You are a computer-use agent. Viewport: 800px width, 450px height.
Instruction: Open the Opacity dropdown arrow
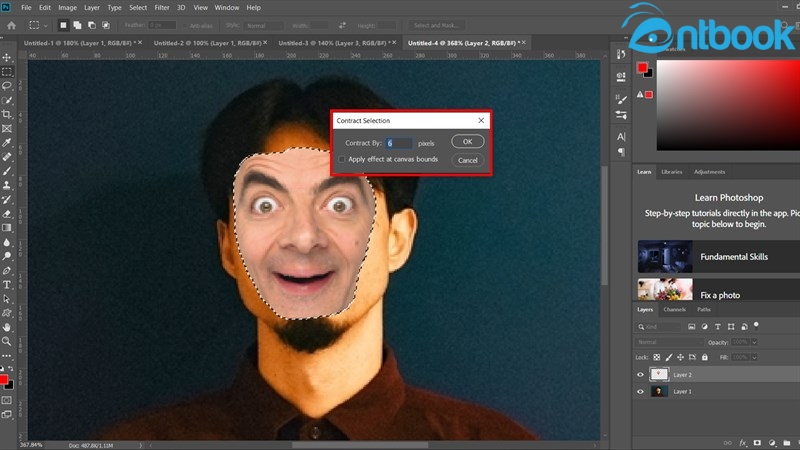pyautogui.click(x=754, y=342)
